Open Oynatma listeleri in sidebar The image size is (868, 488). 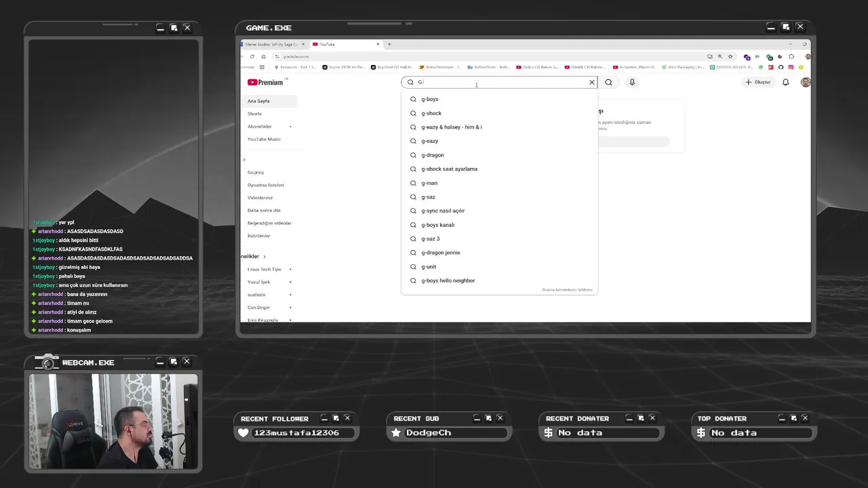pos(266,185)
